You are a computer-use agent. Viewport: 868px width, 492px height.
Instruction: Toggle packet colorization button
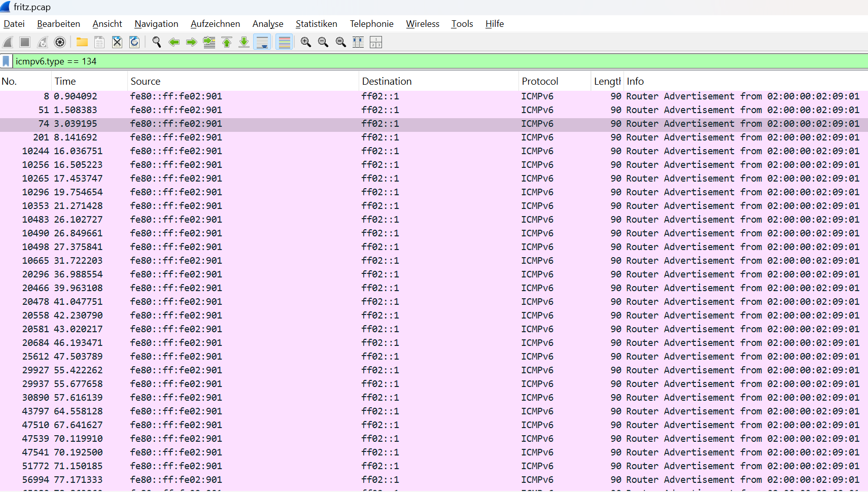[285, 42]
